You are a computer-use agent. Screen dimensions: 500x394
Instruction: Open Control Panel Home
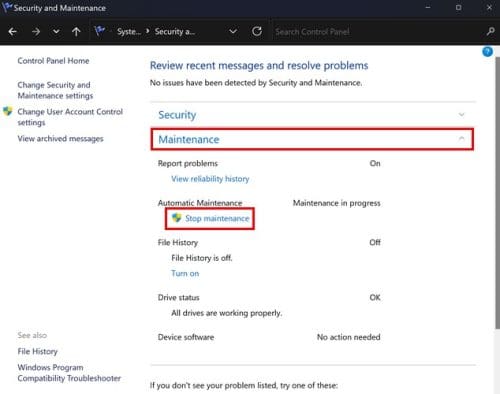coord(53,61)
